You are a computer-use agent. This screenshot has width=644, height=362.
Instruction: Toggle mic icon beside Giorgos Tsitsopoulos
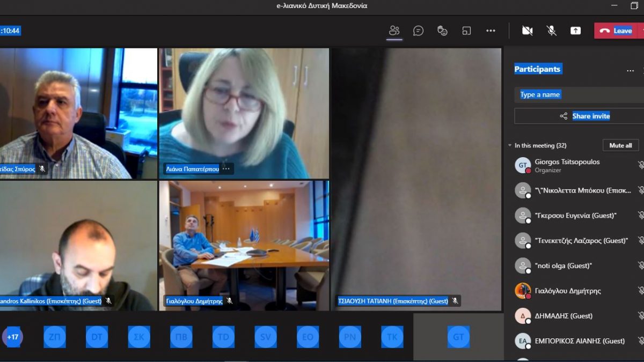[x=640, y=165]
